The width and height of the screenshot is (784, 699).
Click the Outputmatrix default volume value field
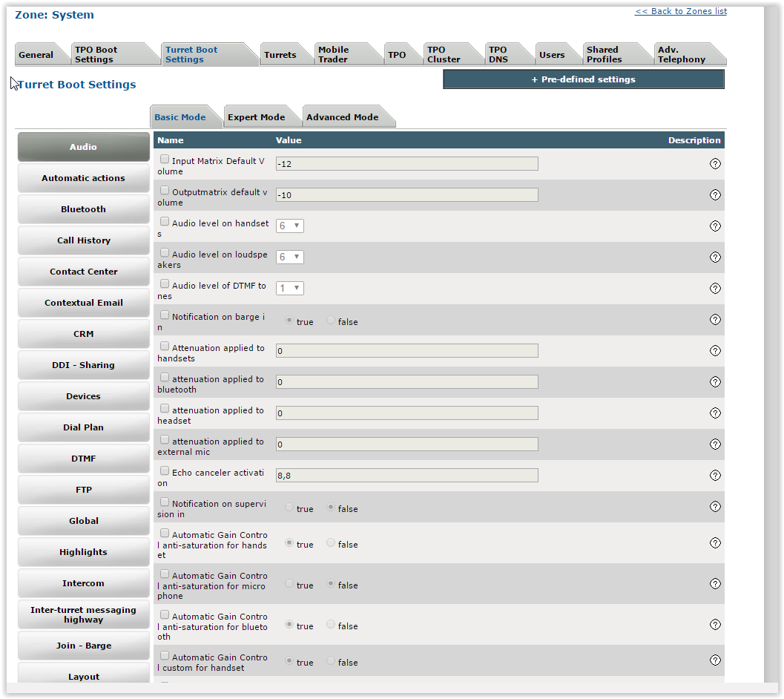click(x=406, y=194)
